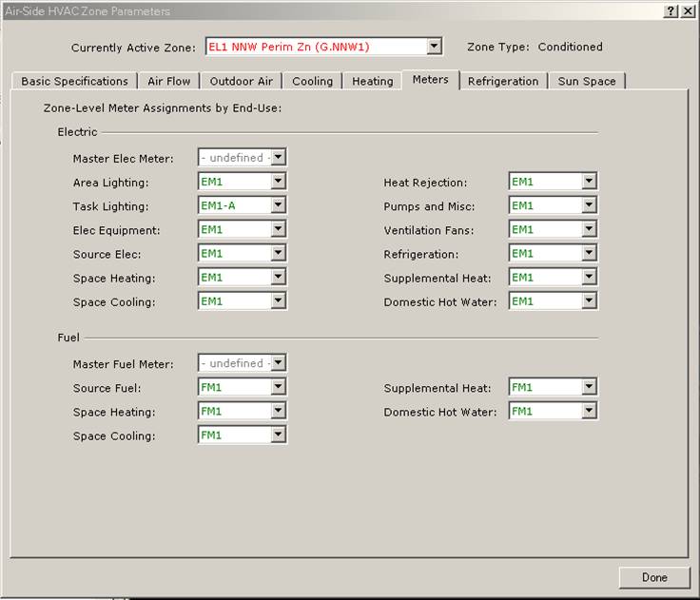This screenshot has height=600, width=700.
Task: Open the Ventilation Fans meter dropdown
Action: pos(589,229)
